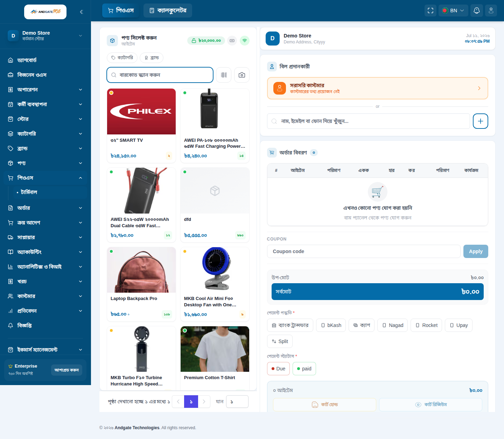Screen dimensions: 504x439
Task: Open the ক্যাটাগরি (Category) filter chip
Action: click(x=122, y=58)
